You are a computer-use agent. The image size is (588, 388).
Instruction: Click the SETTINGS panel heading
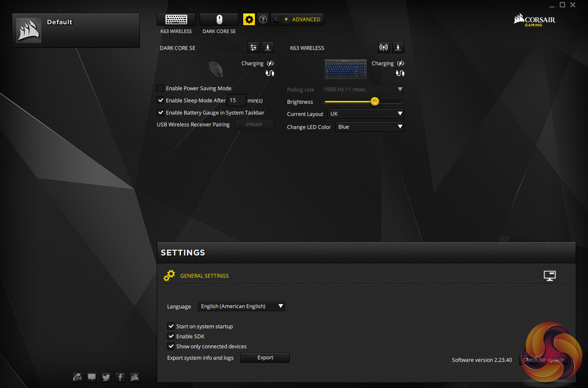point(183,253)
